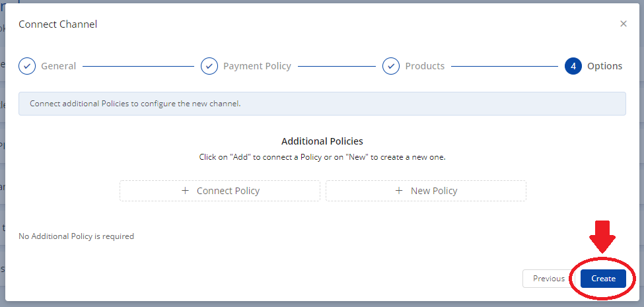The height and width of the screenshot is (307, 644).
Task: Close the Connect Channel dialog
Action: pos(623,24)
